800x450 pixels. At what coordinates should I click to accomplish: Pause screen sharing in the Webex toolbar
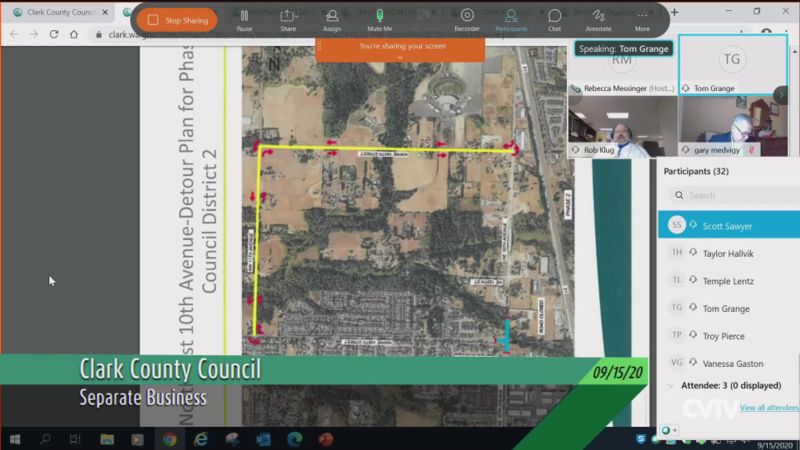[244, 19]
